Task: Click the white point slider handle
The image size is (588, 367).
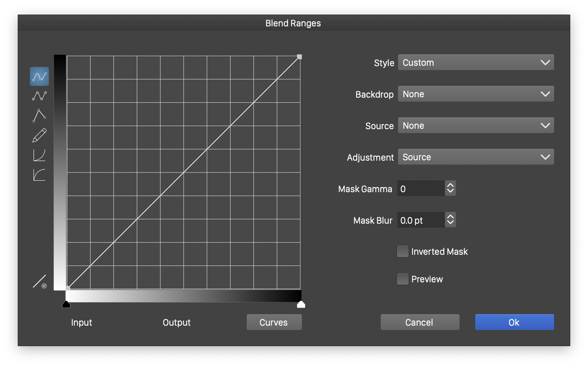Action: [x=301, y=304]
